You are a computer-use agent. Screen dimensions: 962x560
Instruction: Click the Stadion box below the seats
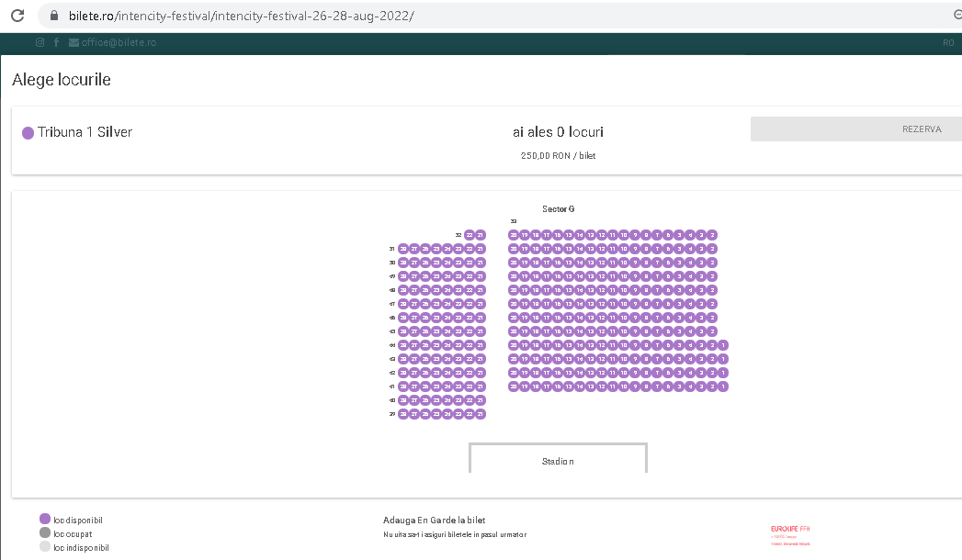(x=558, y=459)
